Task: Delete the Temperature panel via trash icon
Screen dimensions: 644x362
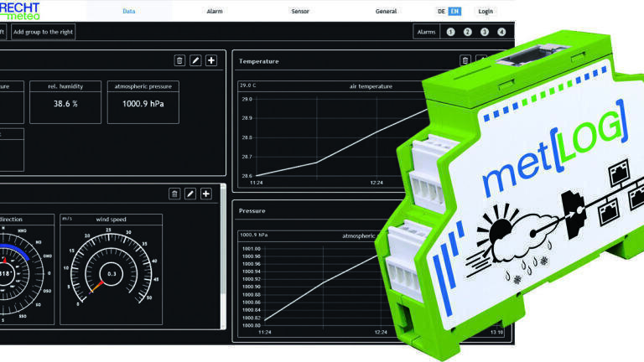Action: [465, 60]
